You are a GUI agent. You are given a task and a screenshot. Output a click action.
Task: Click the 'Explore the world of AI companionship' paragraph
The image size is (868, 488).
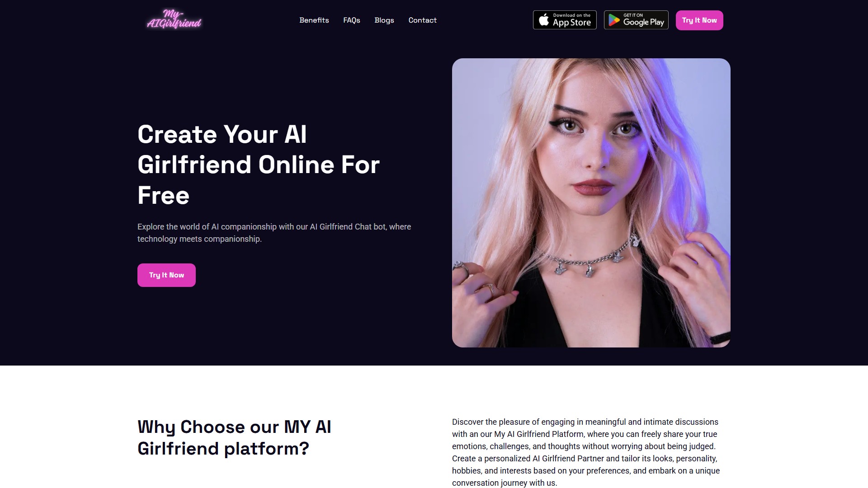coord(274,233)
